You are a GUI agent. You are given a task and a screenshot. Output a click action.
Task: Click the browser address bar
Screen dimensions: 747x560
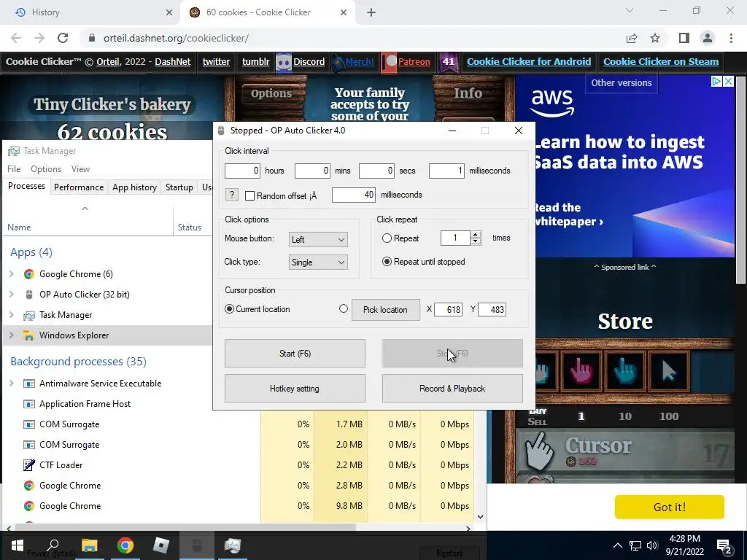(352, 38)
